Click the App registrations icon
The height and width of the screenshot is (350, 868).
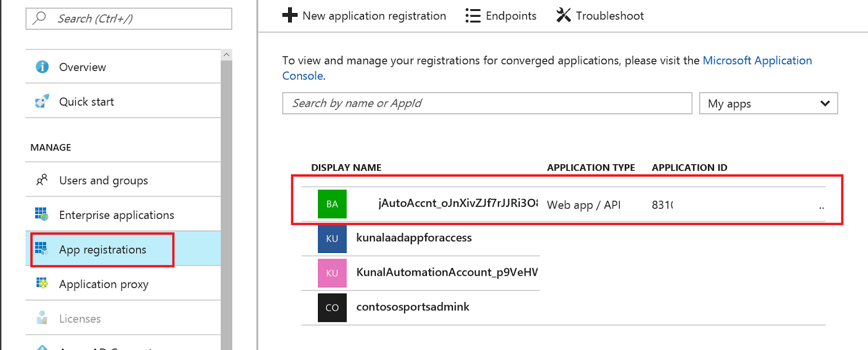tap(42, 249)
